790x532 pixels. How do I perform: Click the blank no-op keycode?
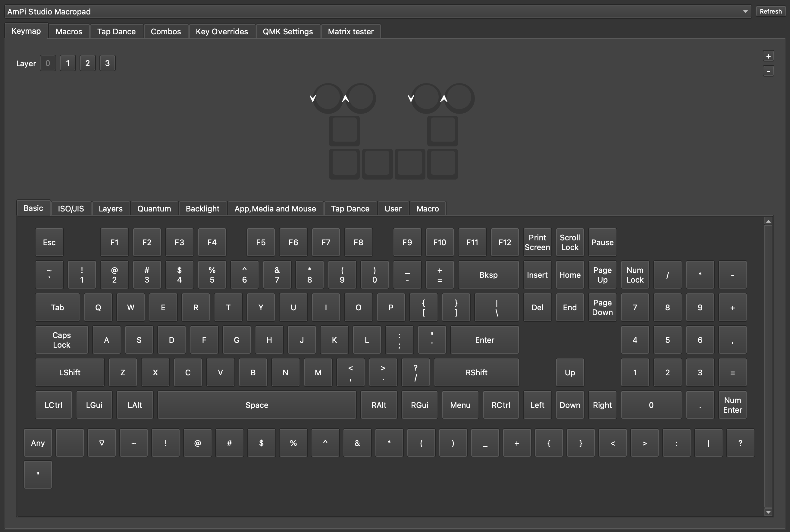tap(70, 443)
